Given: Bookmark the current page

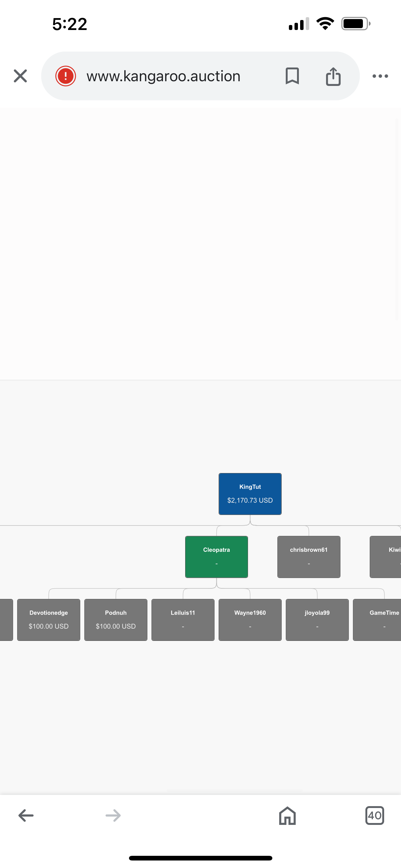Looking at the screenshot, I should 292,76.
